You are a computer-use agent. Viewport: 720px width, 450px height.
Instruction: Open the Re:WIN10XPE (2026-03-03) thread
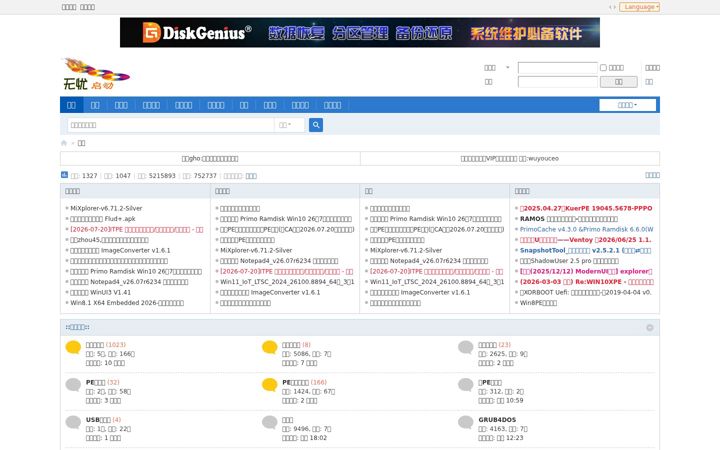(586, 282)
